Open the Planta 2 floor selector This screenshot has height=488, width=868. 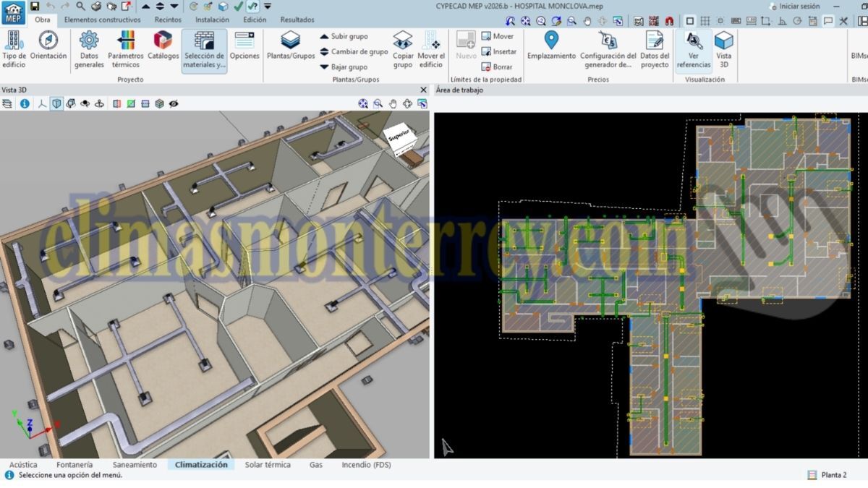pos(827,475)
